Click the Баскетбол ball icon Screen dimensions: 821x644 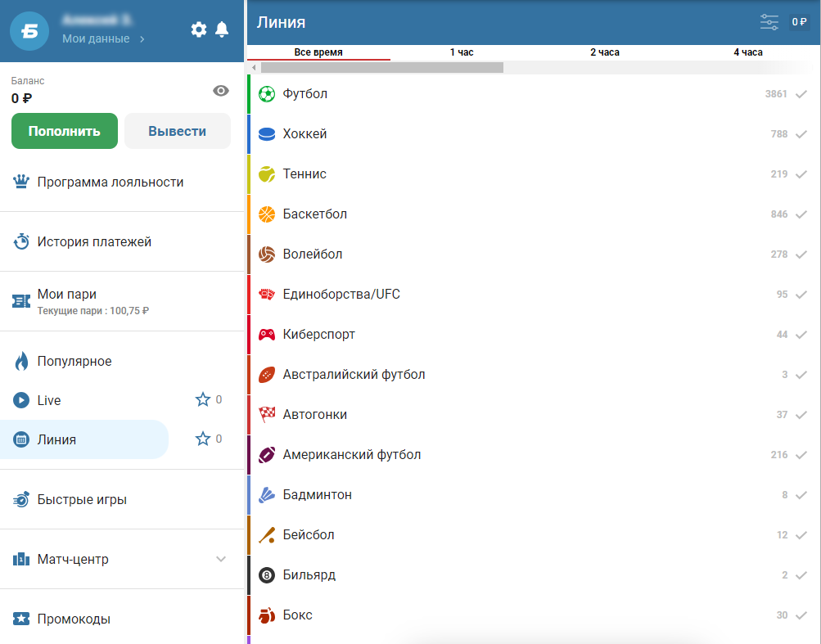click(x=267, y=214)
